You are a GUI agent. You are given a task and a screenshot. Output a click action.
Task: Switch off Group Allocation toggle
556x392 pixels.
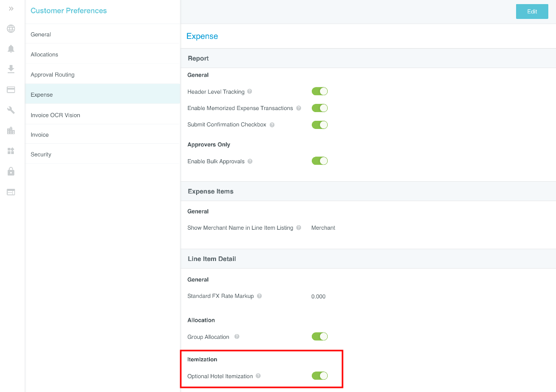319,337
